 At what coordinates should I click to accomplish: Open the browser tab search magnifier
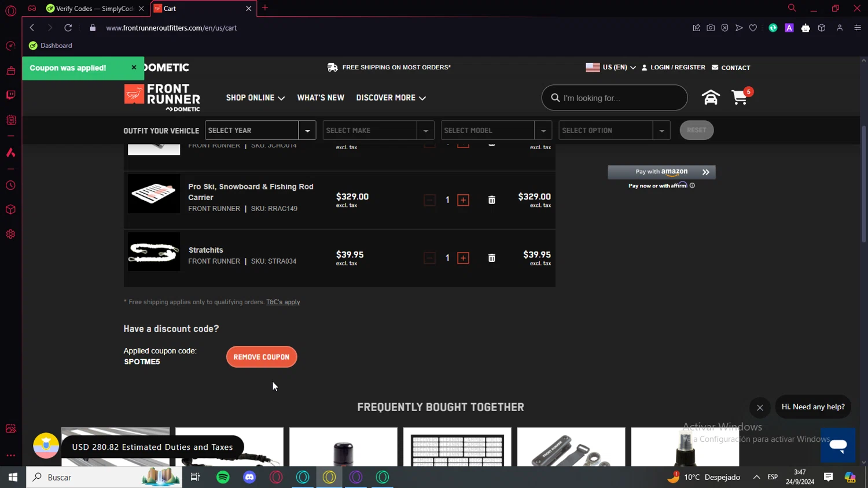pyautogui.click(x=792, y=8)
